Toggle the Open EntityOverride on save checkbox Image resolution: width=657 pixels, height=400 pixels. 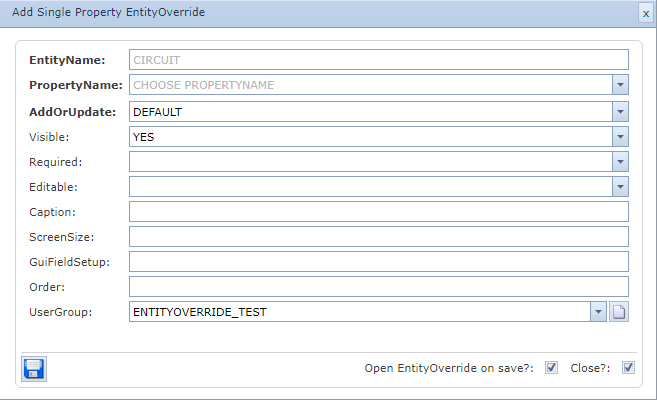click(x=552, y=368)
